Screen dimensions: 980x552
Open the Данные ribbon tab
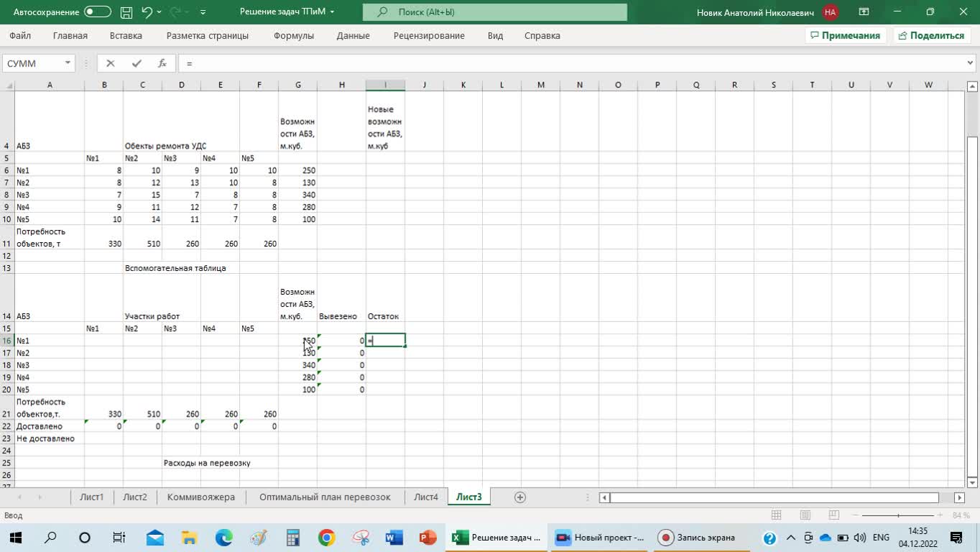pos(353,35)
